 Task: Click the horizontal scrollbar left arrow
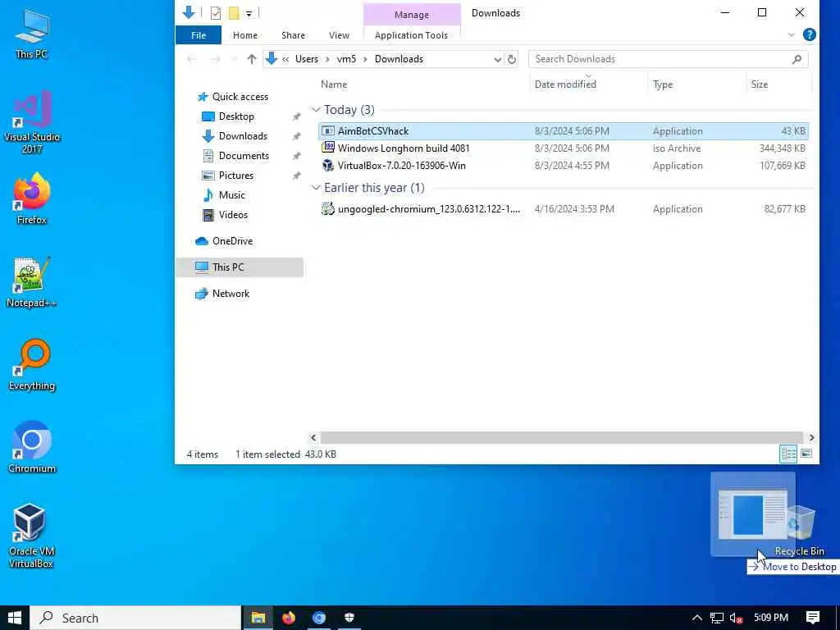314,438
